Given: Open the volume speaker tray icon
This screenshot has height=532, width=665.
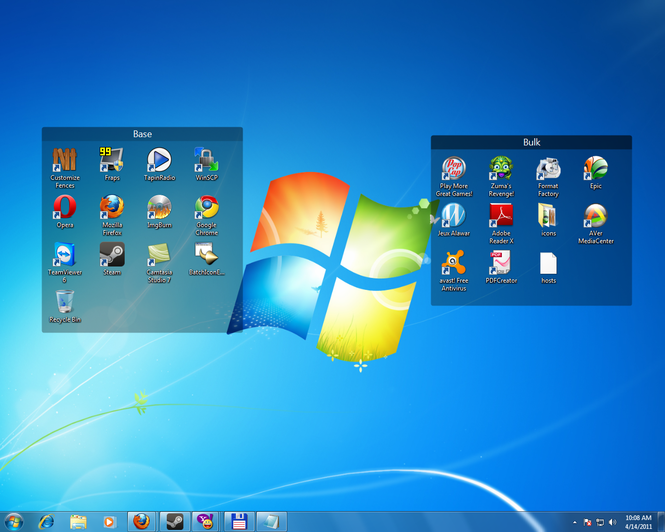Looking at the screenshot, I should [612, 522].
